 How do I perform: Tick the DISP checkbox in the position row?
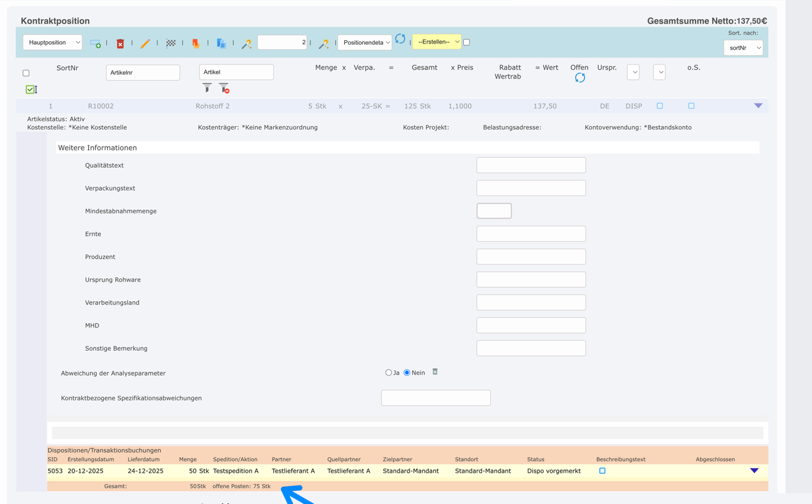pyautogui.click(x=660, y=106)
